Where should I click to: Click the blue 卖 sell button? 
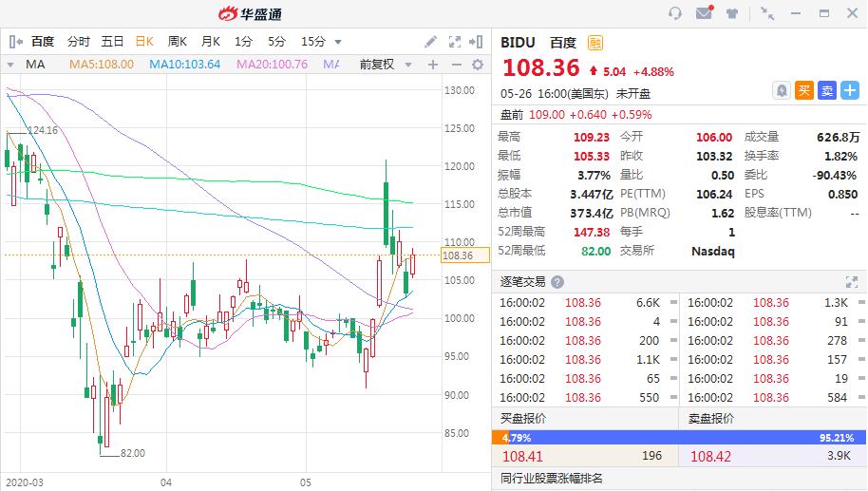point(827,90)
